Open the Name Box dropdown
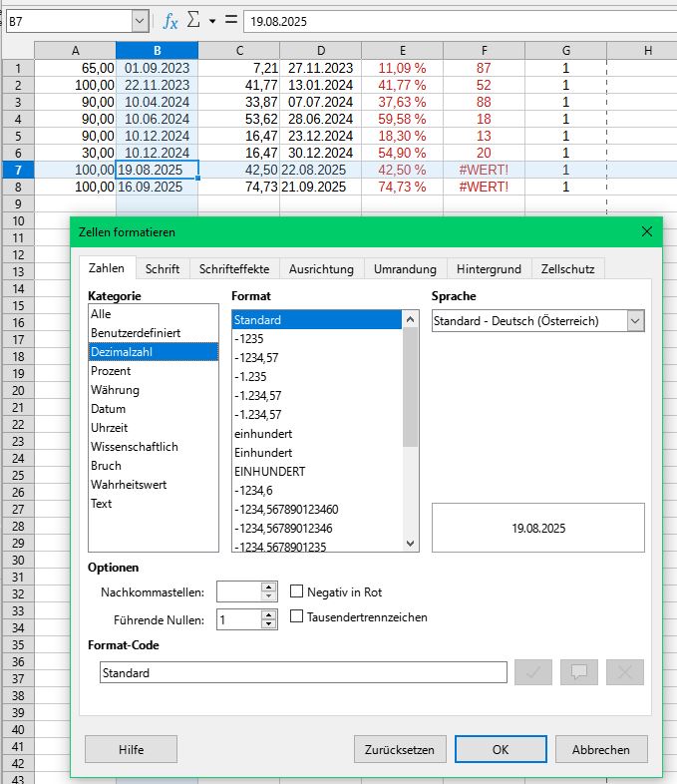 (x=139, y=20)
